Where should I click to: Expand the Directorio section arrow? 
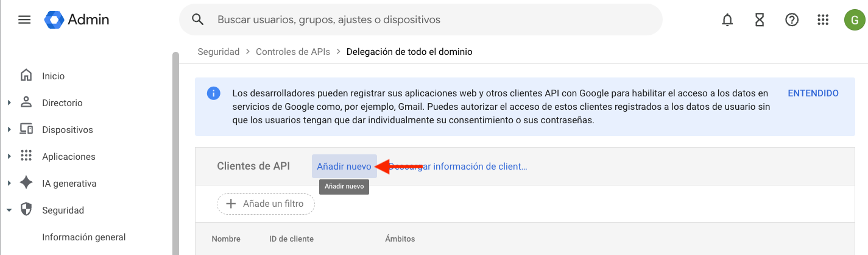[x=9, y=103]
